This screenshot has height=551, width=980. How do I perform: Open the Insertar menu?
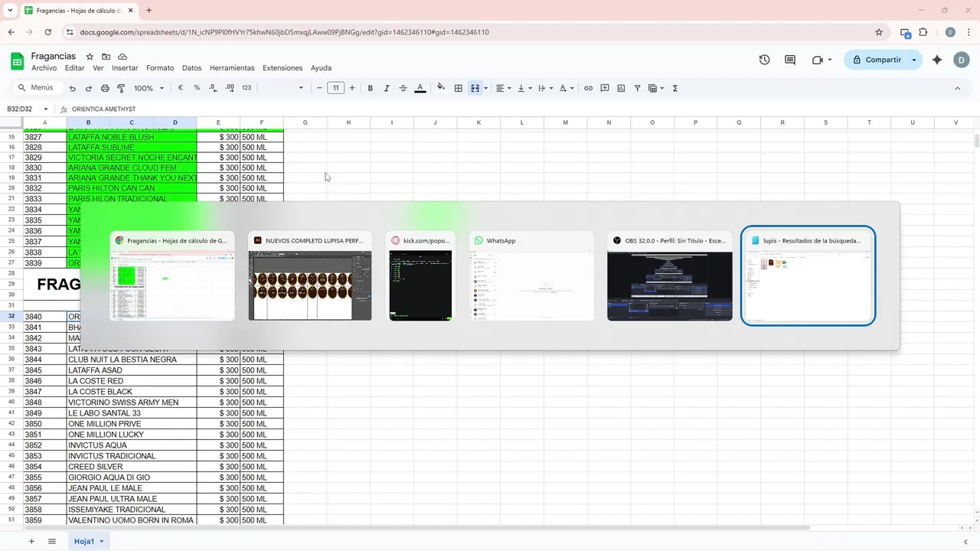point(125,68)
